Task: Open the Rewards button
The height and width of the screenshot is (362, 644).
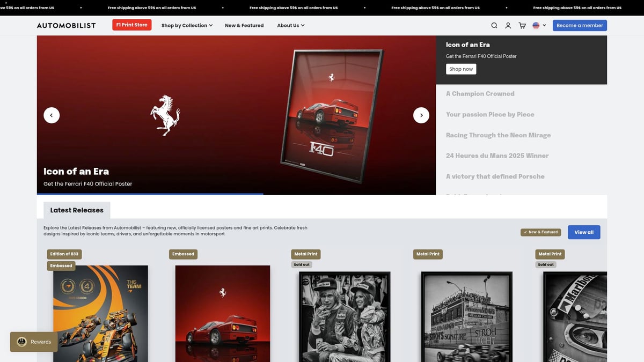Action: pos(34,342)
